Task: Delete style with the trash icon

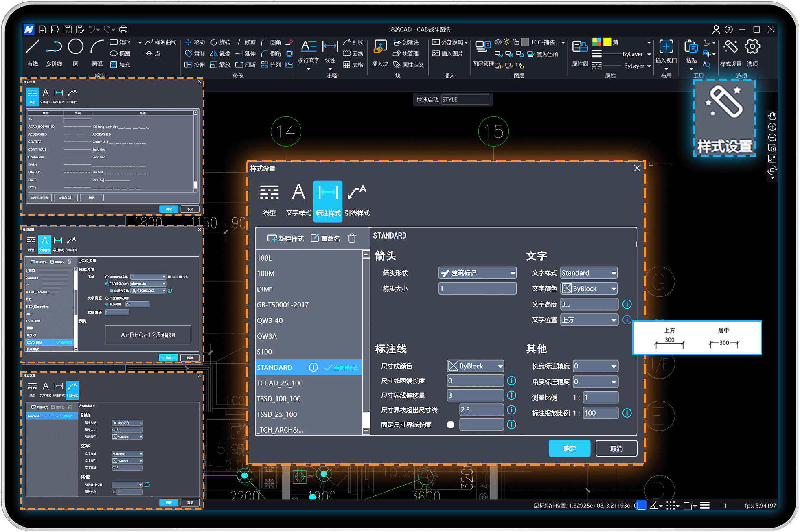Action: (x=352, y=238)
